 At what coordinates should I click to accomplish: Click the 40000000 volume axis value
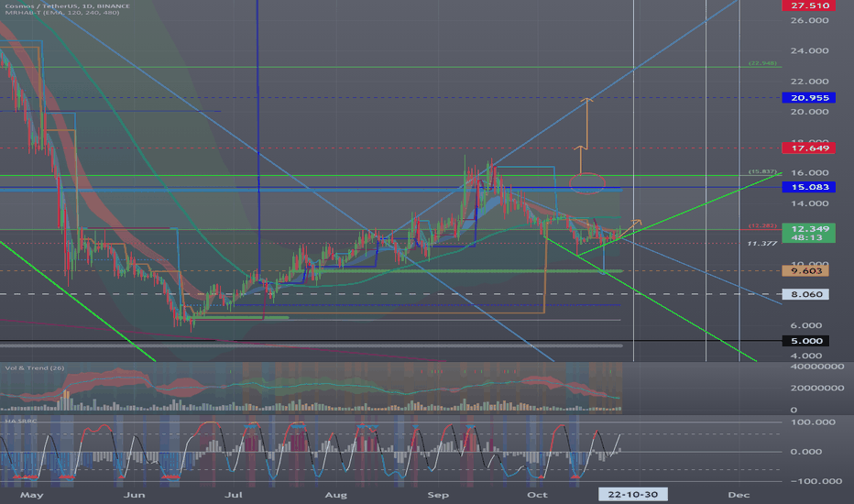pyautogui.click(x=817, y=367)
